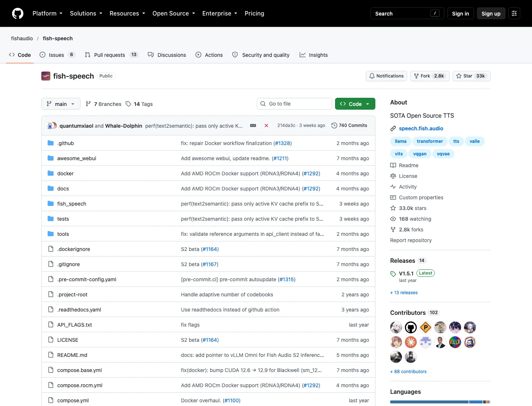This screenshot has width=532, height=406.
Task: Open commit history clock icon
Action: tap(334, 125)
